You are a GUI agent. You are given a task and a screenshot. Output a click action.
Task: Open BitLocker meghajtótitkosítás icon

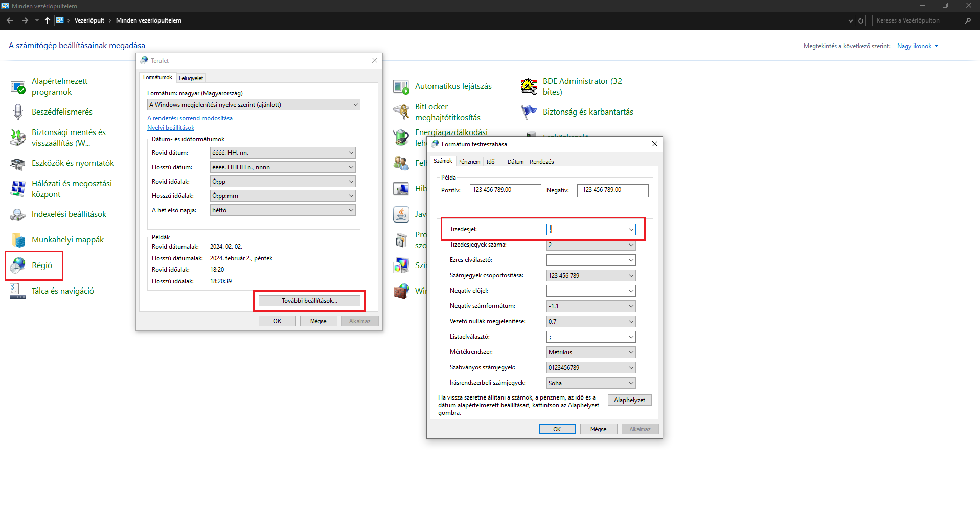tap(401, 112)
